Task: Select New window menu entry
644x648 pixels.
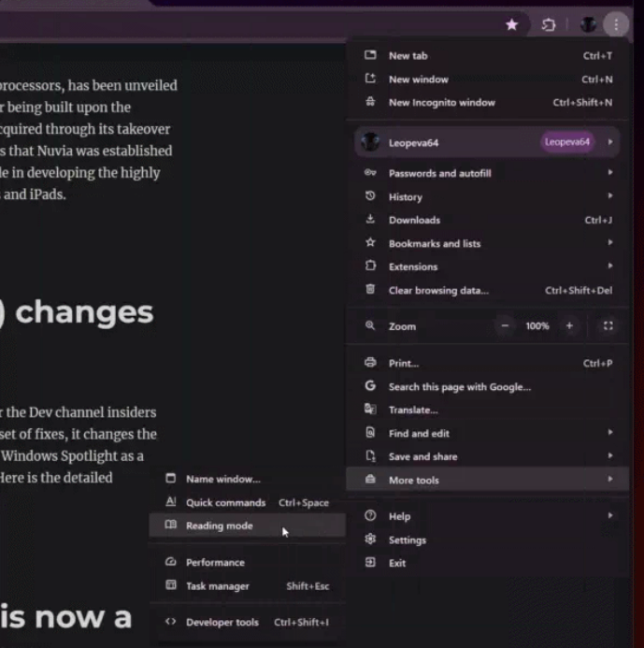Action: 488,79
